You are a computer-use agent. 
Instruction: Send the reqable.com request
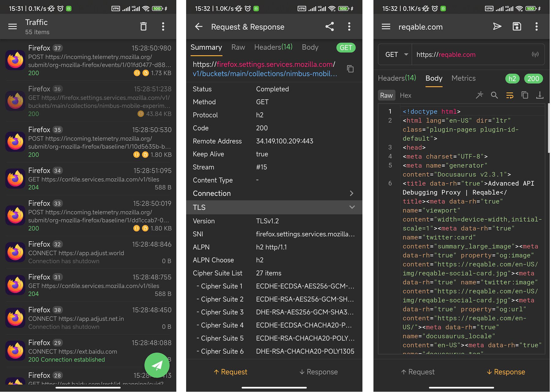point(497,27)
